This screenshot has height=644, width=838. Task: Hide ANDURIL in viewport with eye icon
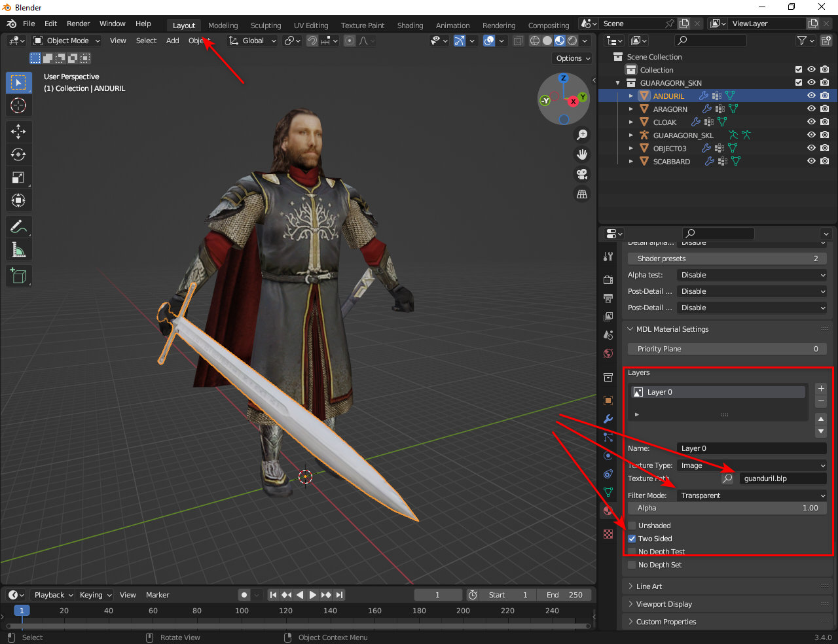click(812, 96)
